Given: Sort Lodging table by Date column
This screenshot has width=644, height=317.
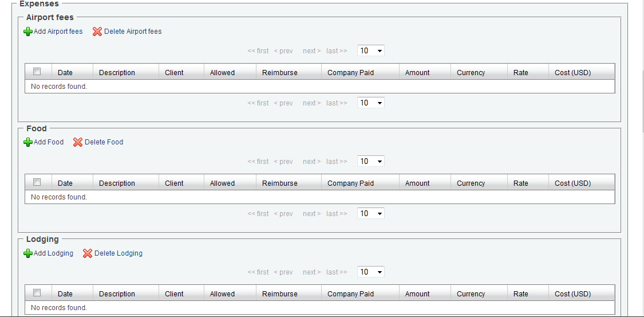Looking at the screenshot, I should click(65, 294).
